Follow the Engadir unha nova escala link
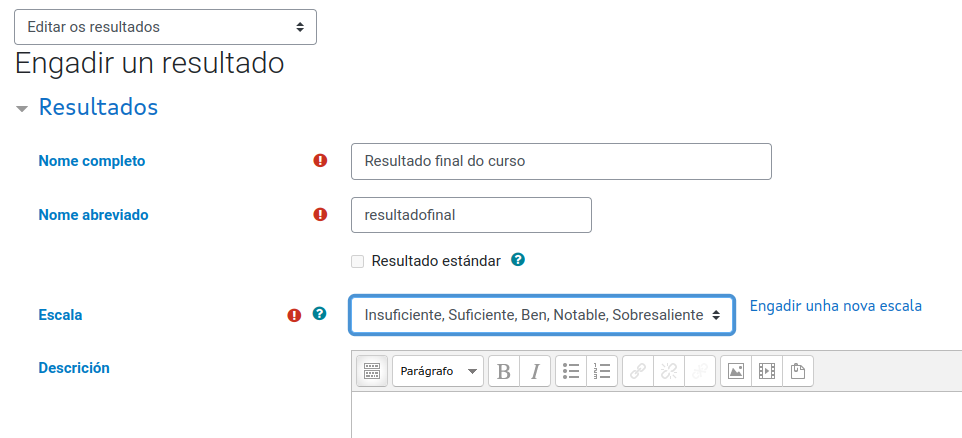The height and width of the screenshot is (438, 962). (835, 305)
